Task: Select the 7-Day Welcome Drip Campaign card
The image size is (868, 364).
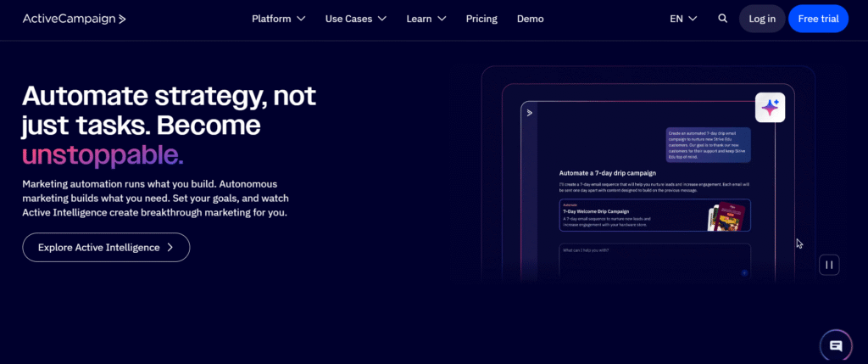Action: (654, 216)
